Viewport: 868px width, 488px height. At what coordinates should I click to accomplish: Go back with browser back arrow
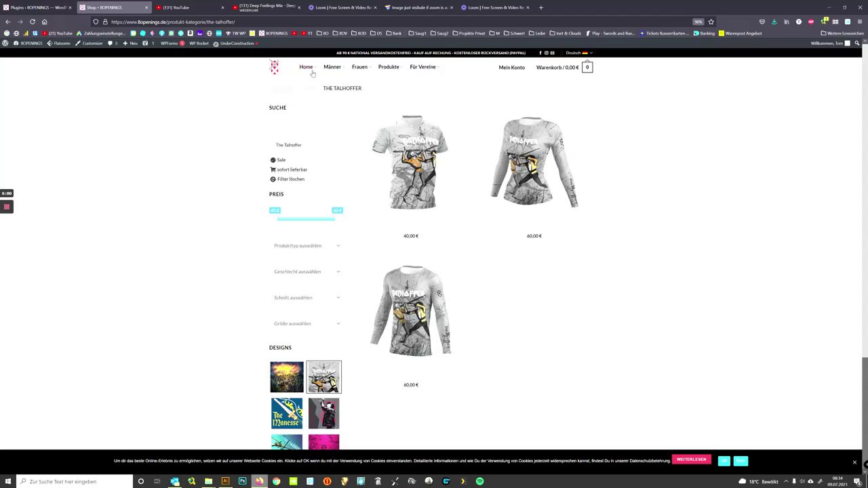tap(7, 22)
